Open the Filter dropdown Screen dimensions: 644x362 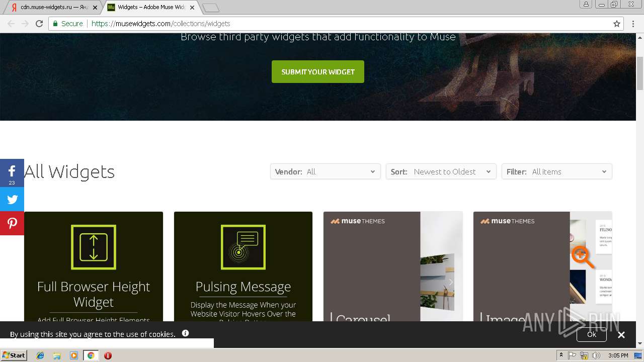pos(556,171)
